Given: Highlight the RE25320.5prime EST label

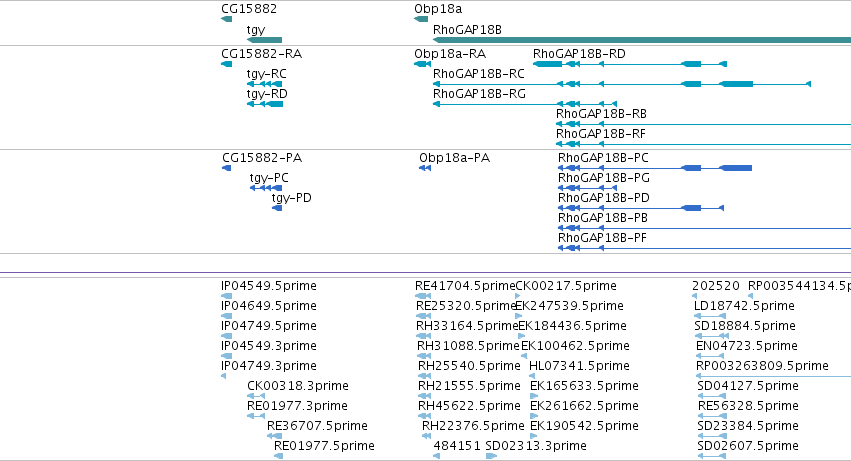Looking at the screenshot, I should tap(466, 306).
